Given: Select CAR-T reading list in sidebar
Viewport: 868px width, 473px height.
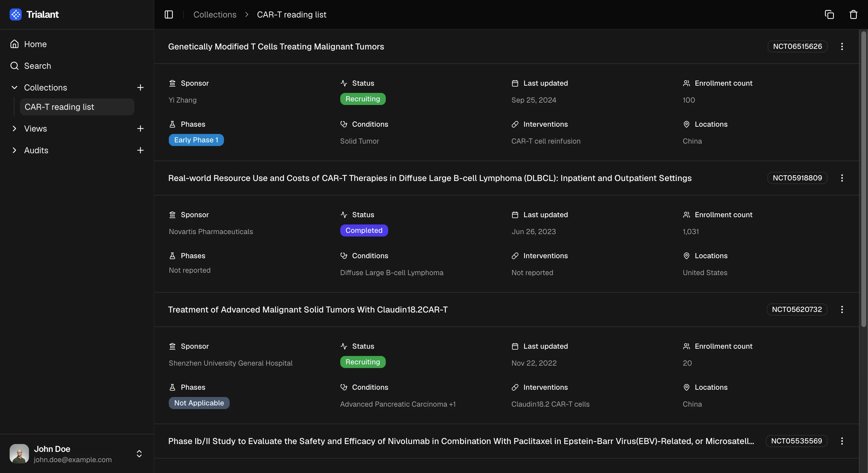Looking at the screenshot, I should tap(77, 107).
